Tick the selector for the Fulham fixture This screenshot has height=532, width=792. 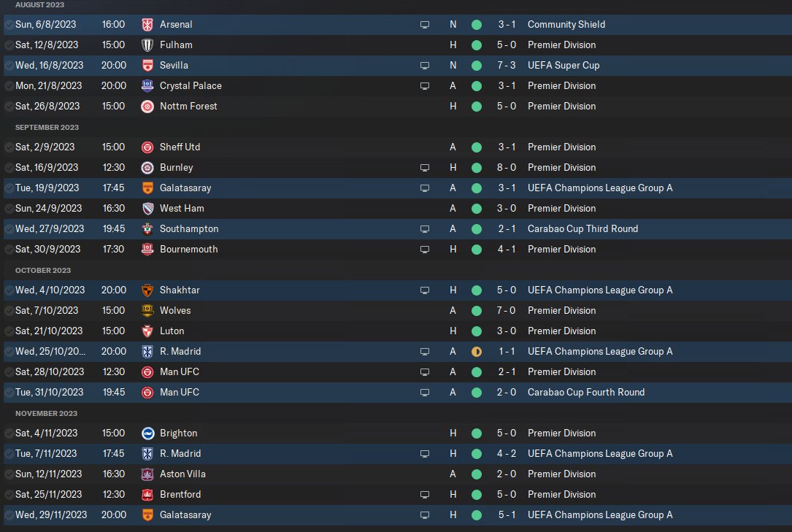click(x=8, y=45)
